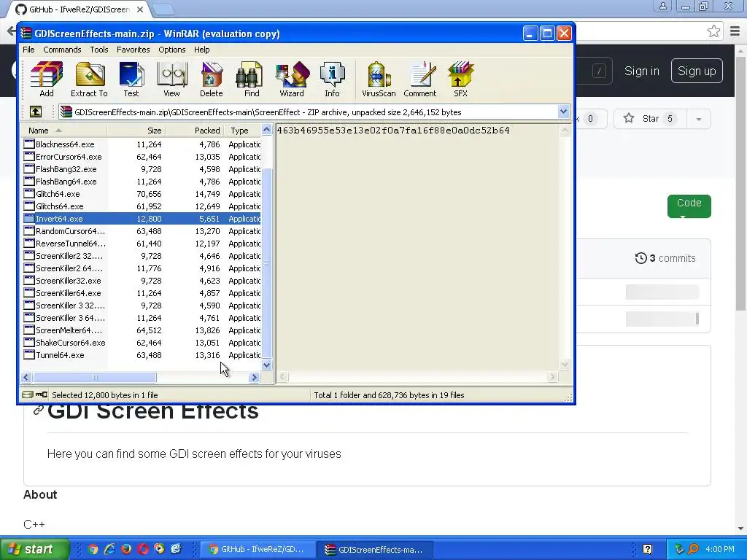Open Internet Explorer from quick launch
This screenshot has height=560, width=747.
point(109,549)
